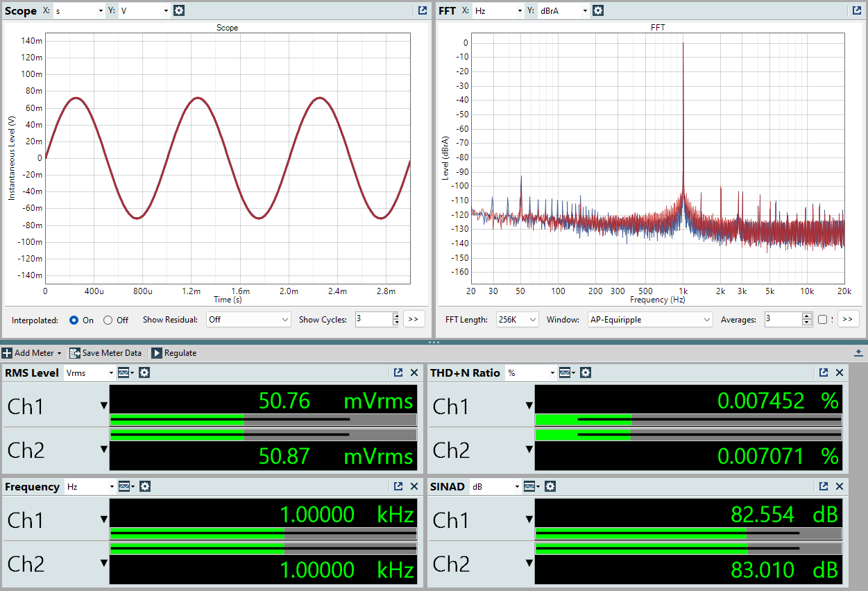Toggle checkbox next to FFT Averages

823,320
